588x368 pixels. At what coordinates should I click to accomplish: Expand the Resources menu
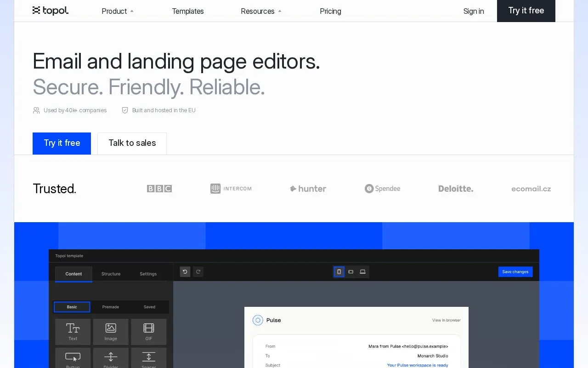click(x=261, y=11)
